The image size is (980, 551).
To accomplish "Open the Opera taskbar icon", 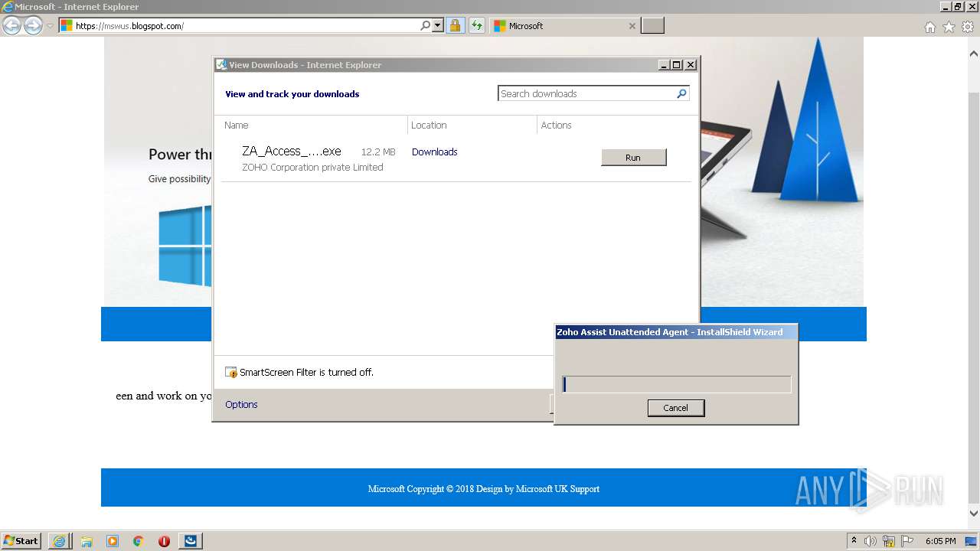I will (x=164, y=541).
